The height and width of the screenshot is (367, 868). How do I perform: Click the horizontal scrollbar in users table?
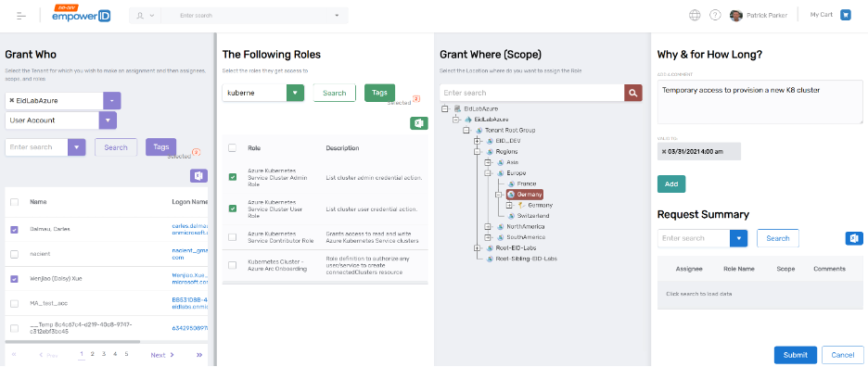click(x=73, y=342)
